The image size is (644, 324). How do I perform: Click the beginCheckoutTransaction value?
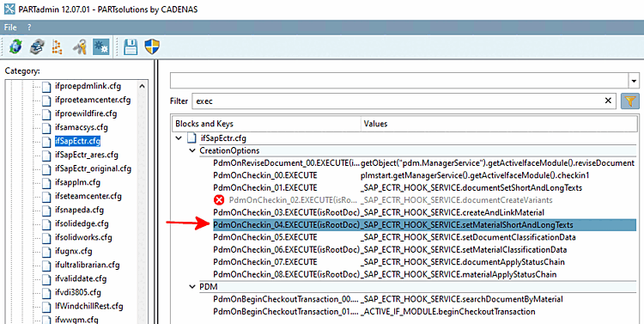click(x=447, y=312)
